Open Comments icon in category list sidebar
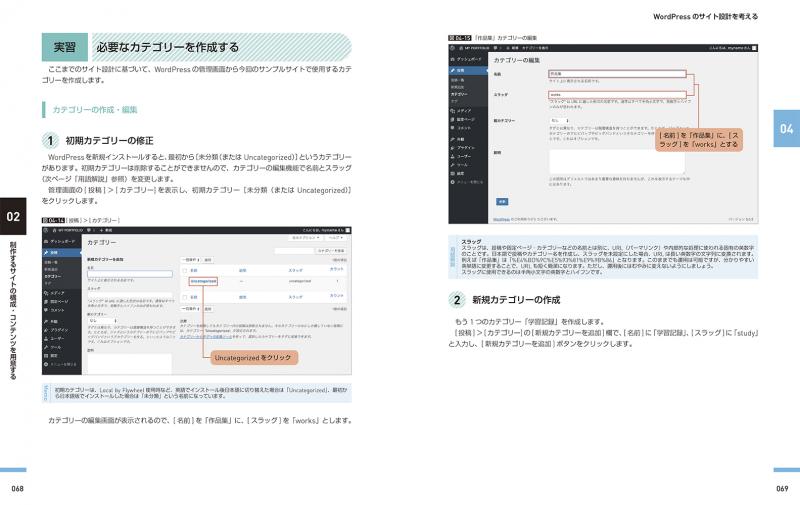This screenshot has height=505, width=800. click(46, 310)
